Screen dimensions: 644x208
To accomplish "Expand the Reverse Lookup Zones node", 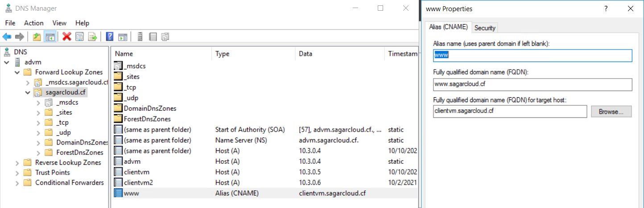I will 17,162.
